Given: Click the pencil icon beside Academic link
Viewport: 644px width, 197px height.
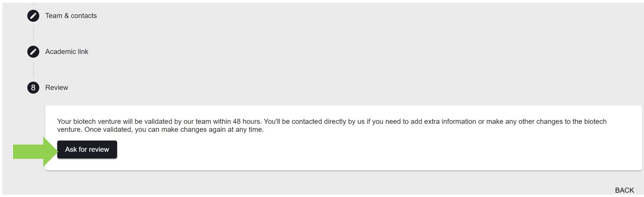Looking at the screenshot, I should (33, 52).
